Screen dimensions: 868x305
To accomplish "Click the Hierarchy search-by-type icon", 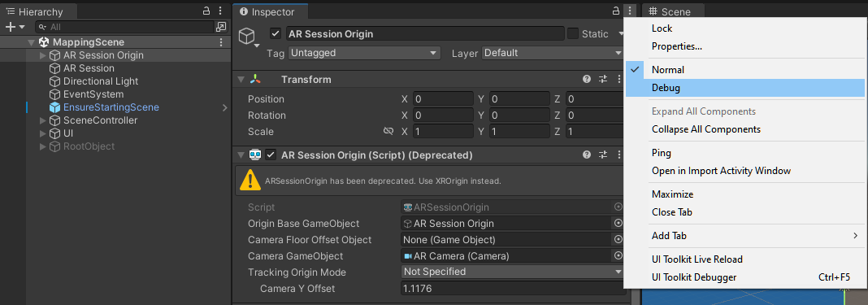I will (221, 27).
